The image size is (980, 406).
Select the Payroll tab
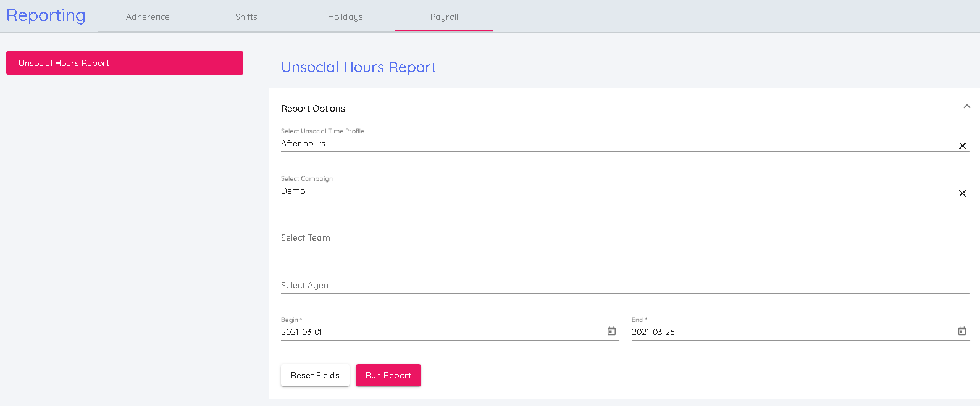tap(444, 17)
